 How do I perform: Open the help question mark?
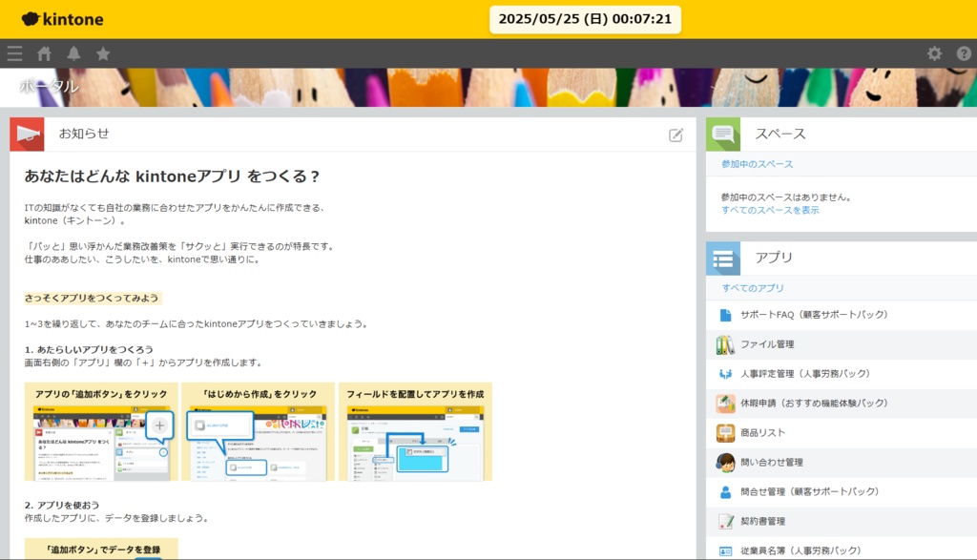tap(964, 53)
